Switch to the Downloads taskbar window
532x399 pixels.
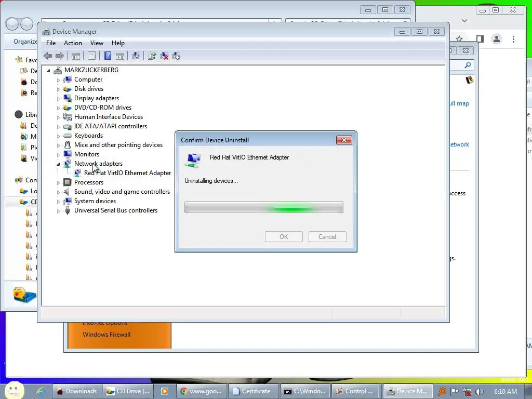pyautogui.click(x=77, y=391)
